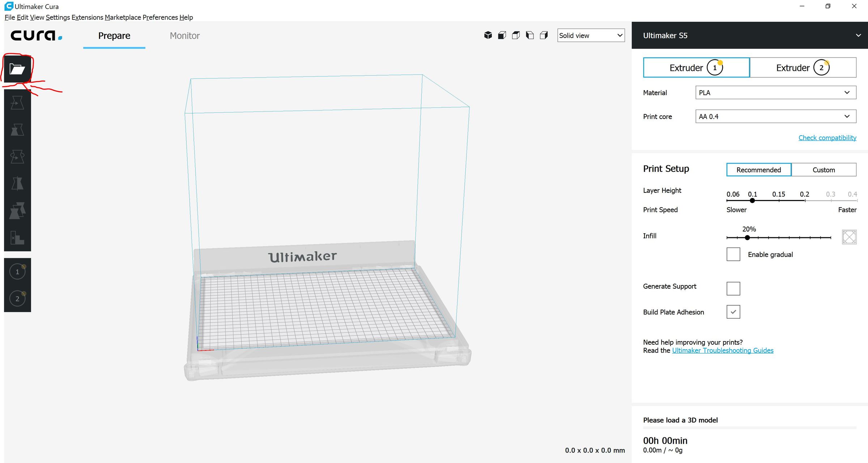Image resolution: width=868 pixels, height=463 pixels.
Task: Enable gradual infill checkbox
Action: pyautogui.click(x=733, y=254)
